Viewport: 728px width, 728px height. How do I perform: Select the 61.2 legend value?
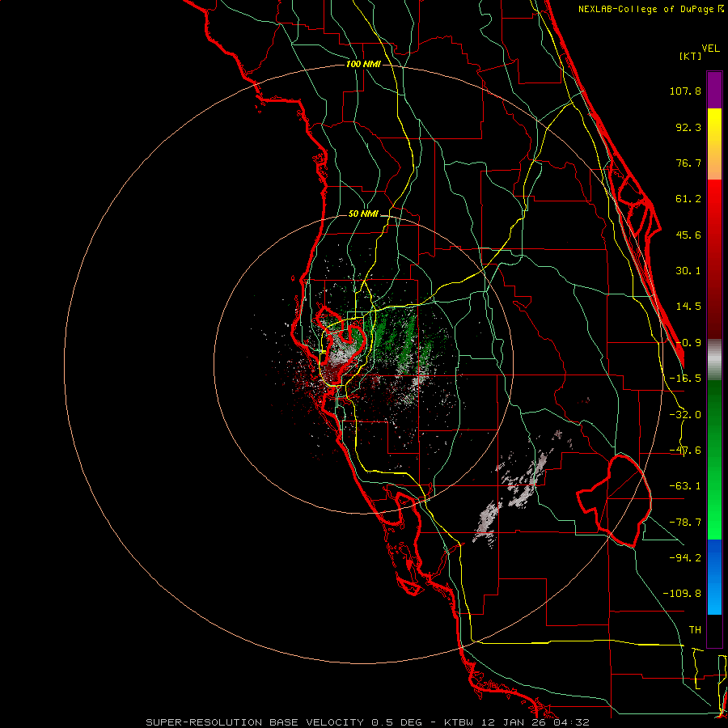point(688,199)
